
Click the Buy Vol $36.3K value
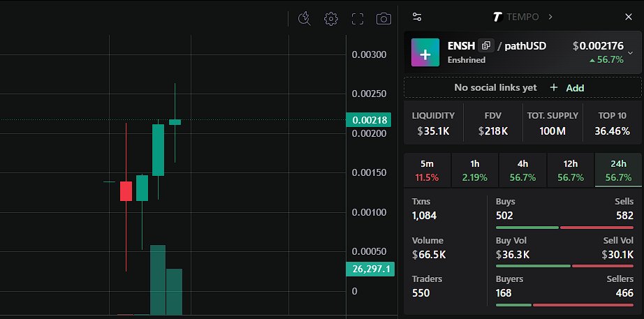tap(513, 255)
